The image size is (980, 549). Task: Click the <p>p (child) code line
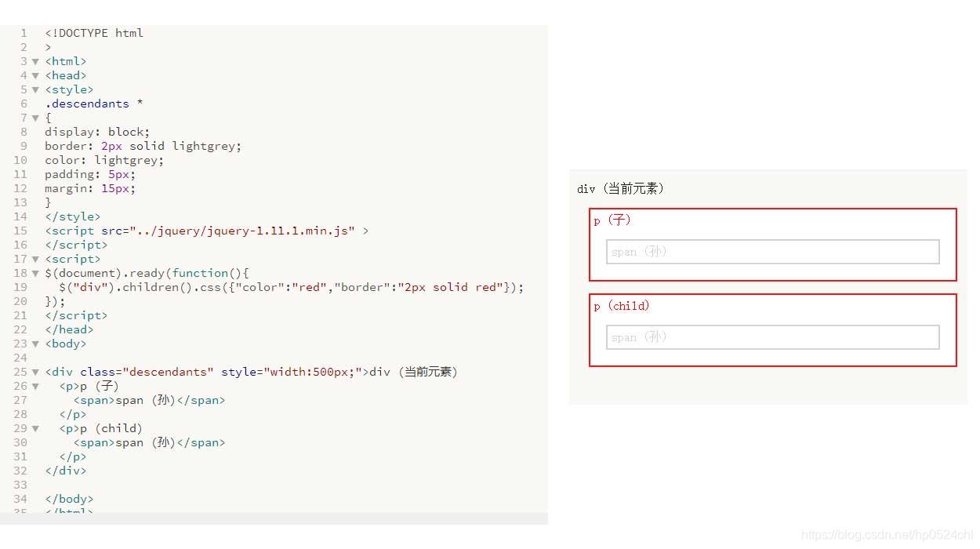tap(101, 428)
